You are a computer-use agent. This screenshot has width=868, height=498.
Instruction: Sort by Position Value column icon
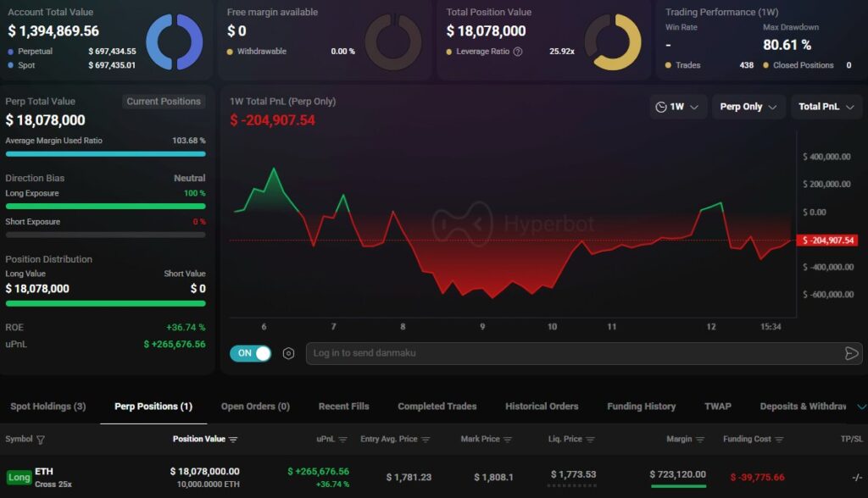[x=233, y=440]
